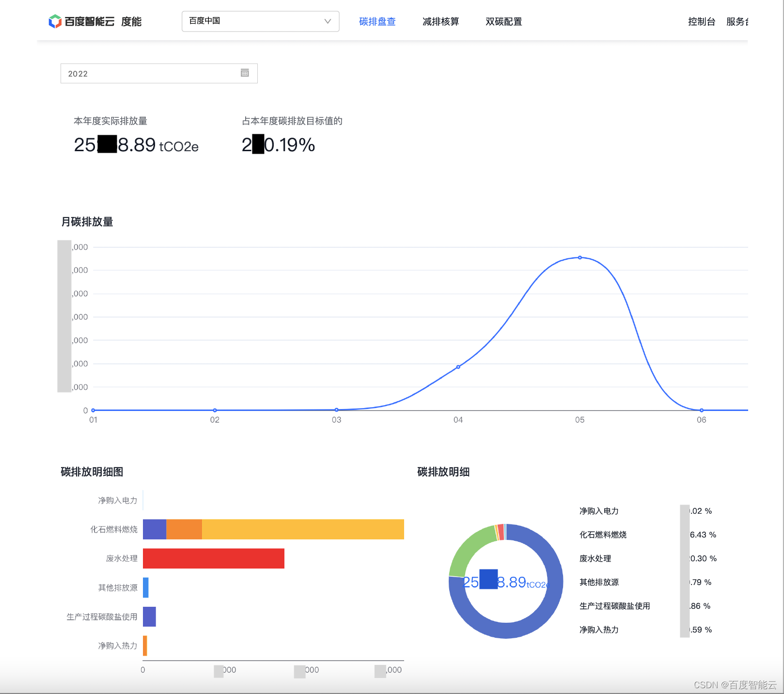Select the month 06 data point
The image size is (784, 694).
[x=701, y=410]
